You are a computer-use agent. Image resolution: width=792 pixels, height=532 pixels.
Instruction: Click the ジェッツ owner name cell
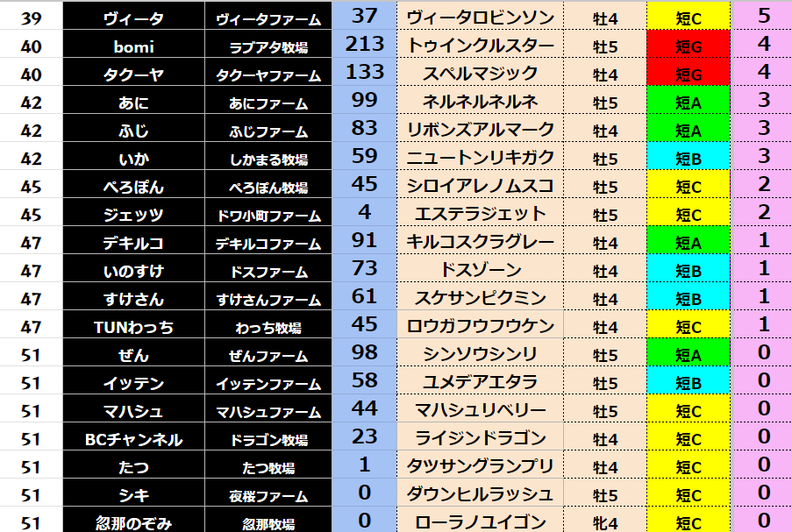coord(133,214)
